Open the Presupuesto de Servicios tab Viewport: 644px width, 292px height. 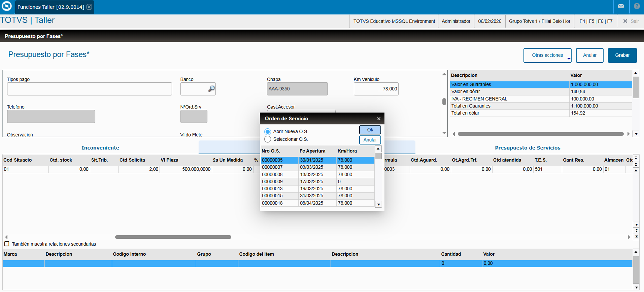[527, 148]
